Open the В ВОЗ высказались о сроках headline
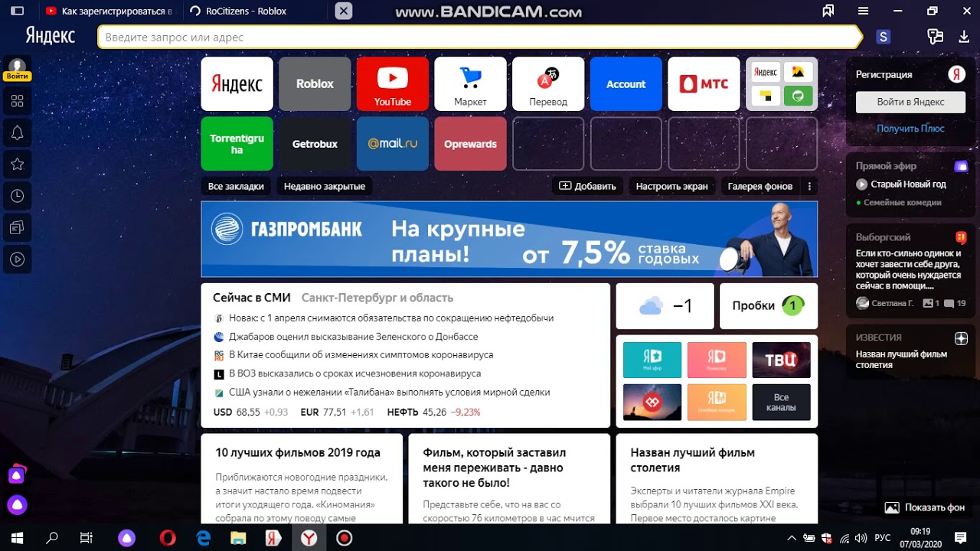This screenshot has width=980, height=551. coord(354,373)
